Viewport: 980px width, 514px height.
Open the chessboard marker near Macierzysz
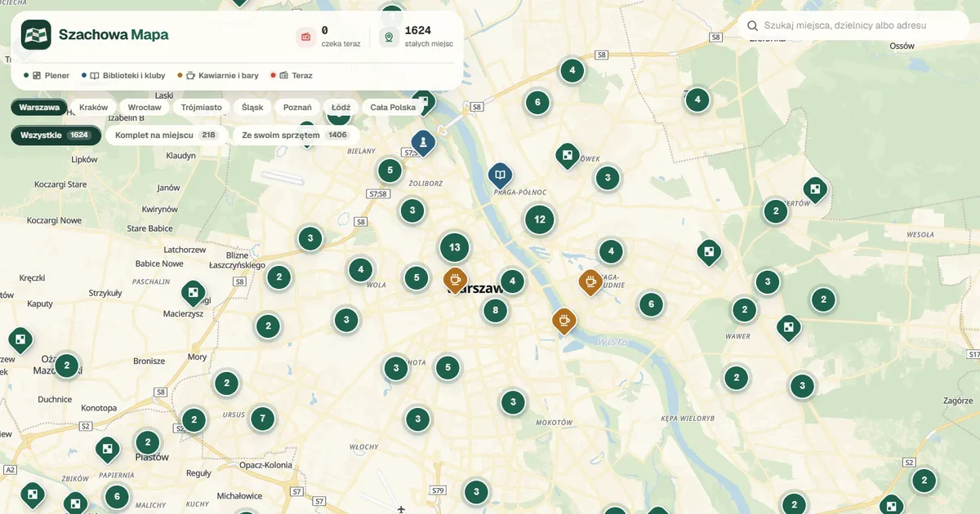(194, 292)
